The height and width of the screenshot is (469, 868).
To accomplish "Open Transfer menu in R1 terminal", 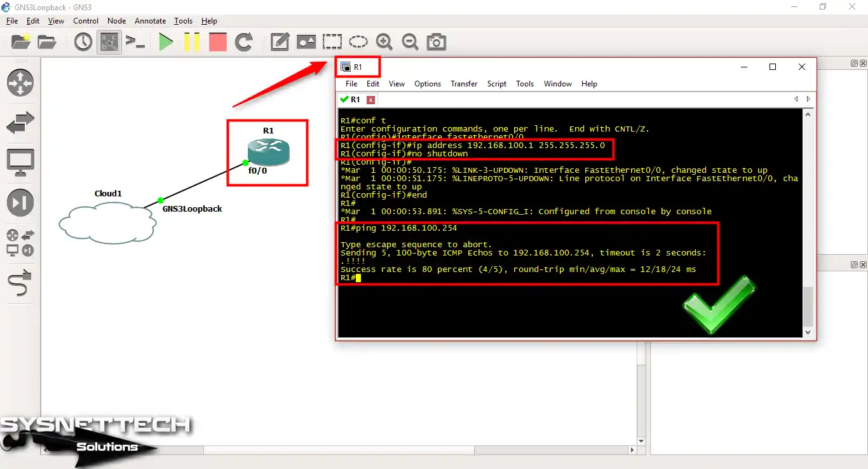I will [x=464, y=84].
